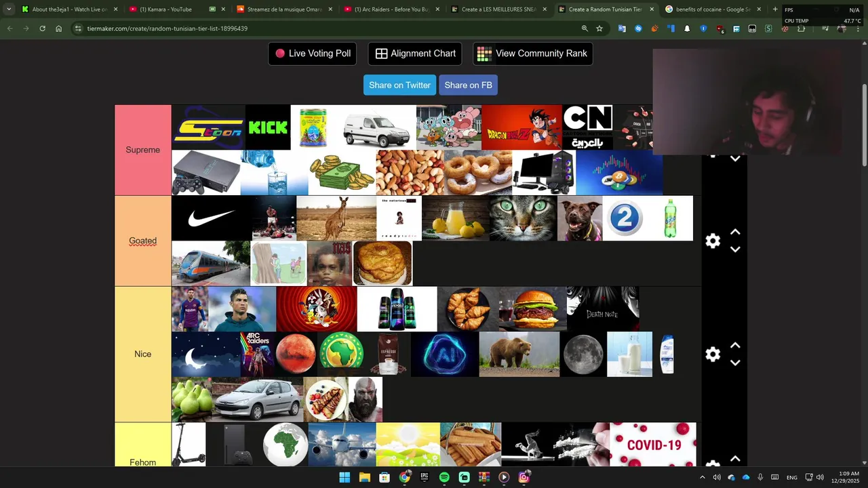Screen dimensions: 868x488
Task: Bookmark this page with star icon
Action: click(x=599, y=28)
